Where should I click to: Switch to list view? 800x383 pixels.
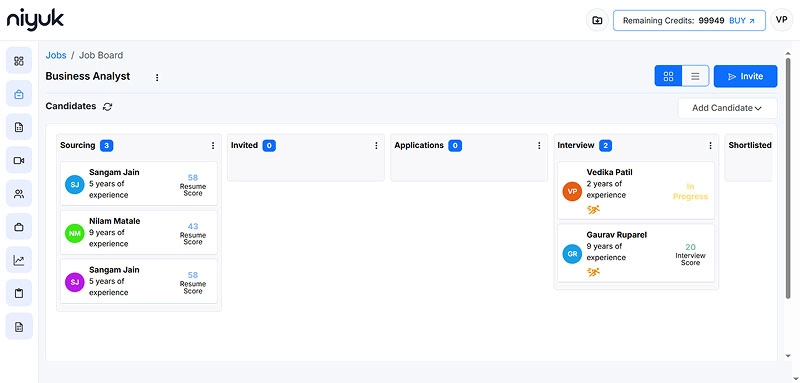[x=695, y=76]
